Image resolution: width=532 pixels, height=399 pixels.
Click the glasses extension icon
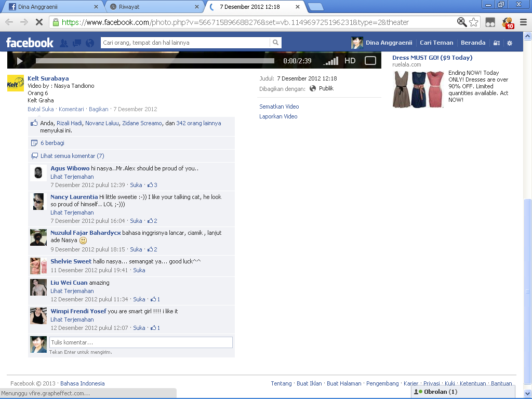490,23
